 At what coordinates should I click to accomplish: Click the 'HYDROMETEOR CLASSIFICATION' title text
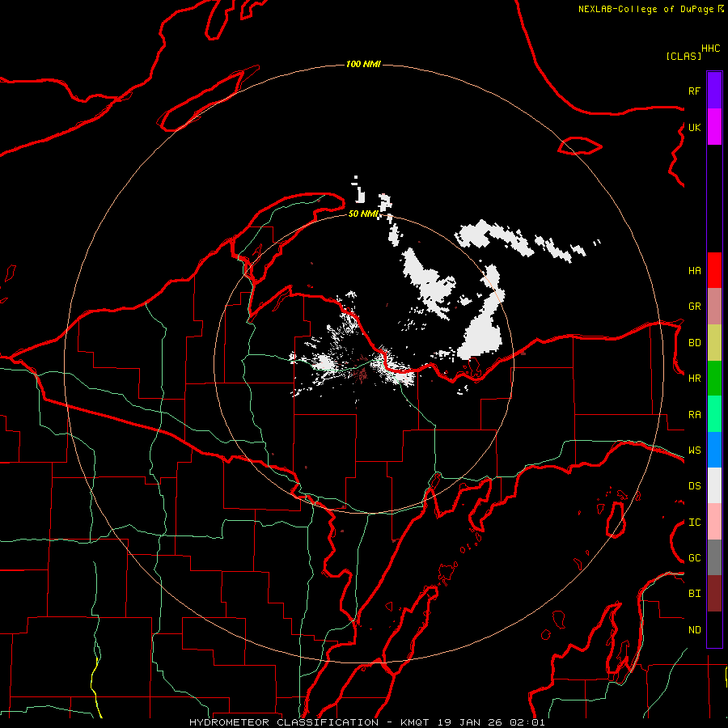(284, 722)
